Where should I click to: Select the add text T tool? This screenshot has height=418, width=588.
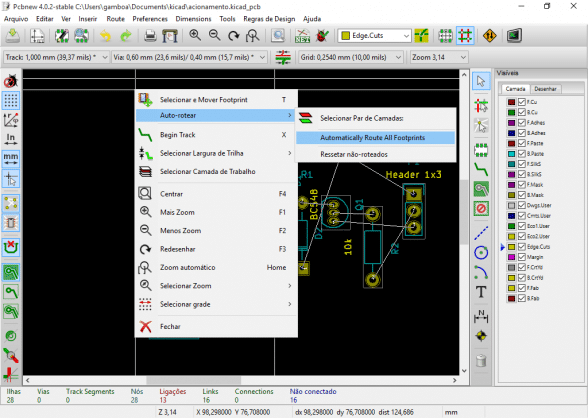click(x=481, y=292)
